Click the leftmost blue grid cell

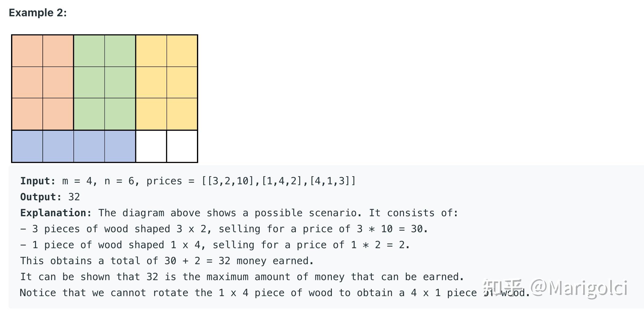[x=27, y=146]
